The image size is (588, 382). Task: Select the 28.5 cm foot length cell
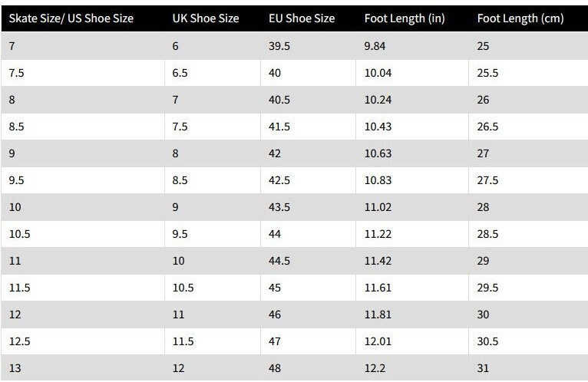pos(487,234)
